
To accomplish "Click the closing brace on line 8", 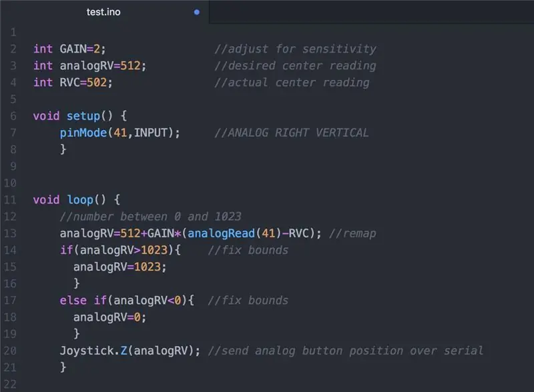I will (x=63, y=149).
